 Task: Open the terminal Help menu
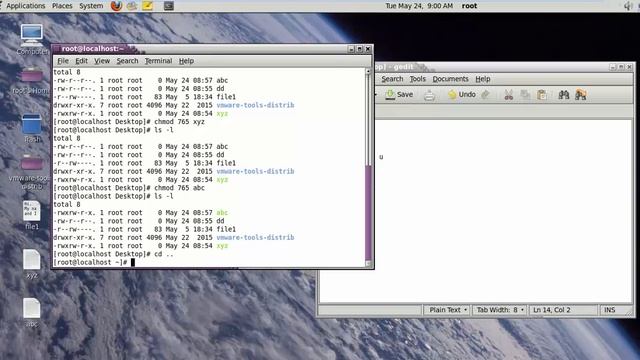pyautogui.click(x=186, y=61)
